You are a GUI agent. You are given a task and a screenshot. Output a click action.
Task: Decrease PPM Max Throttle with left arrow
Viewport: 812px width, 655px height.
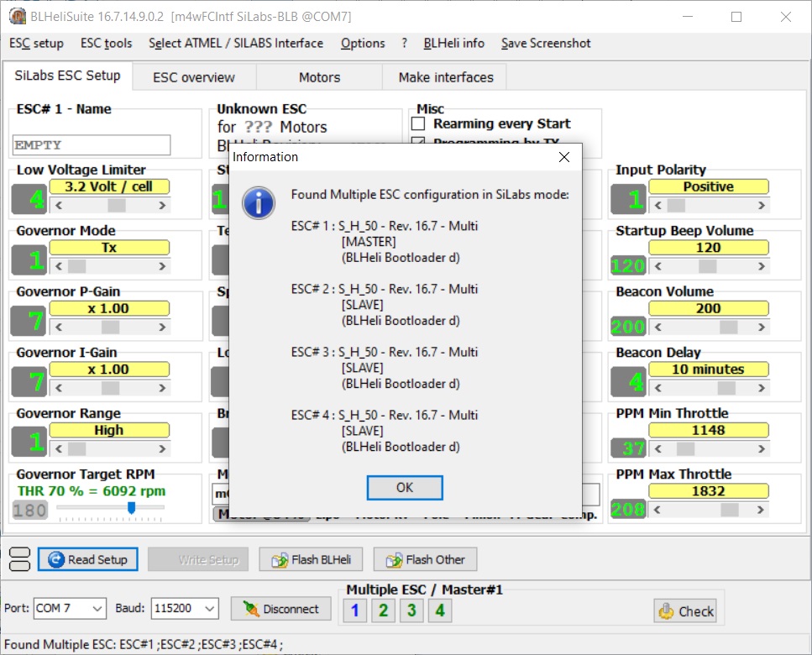click(657, 510)
